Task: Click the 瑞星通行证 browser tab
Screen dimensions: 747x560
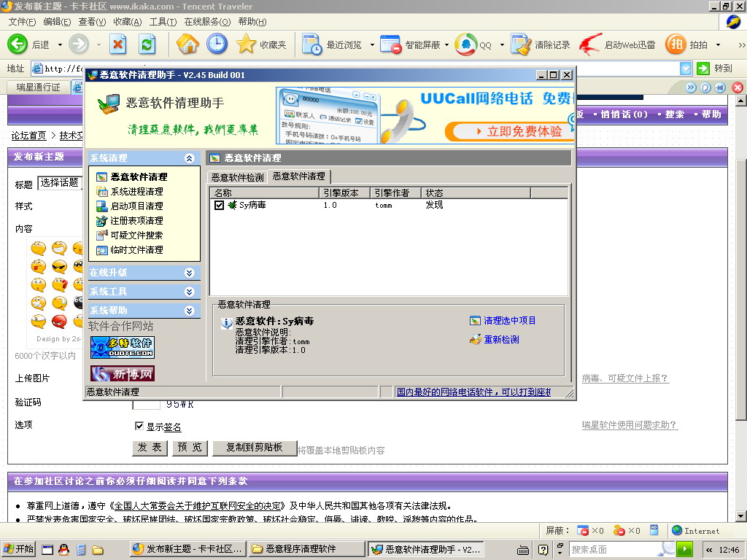Action: point(38,87)
